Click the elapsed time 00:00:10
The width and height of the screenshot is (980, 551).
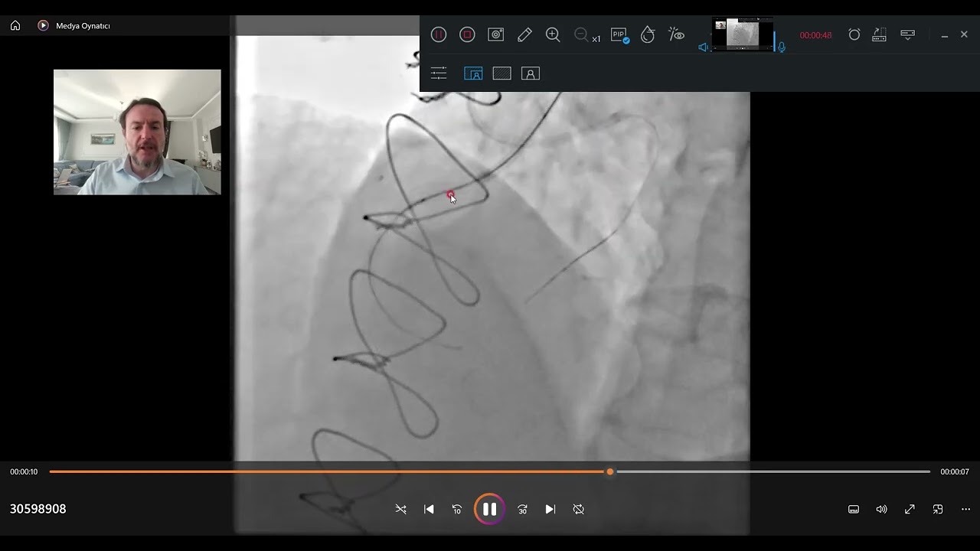tap(24, 472)
